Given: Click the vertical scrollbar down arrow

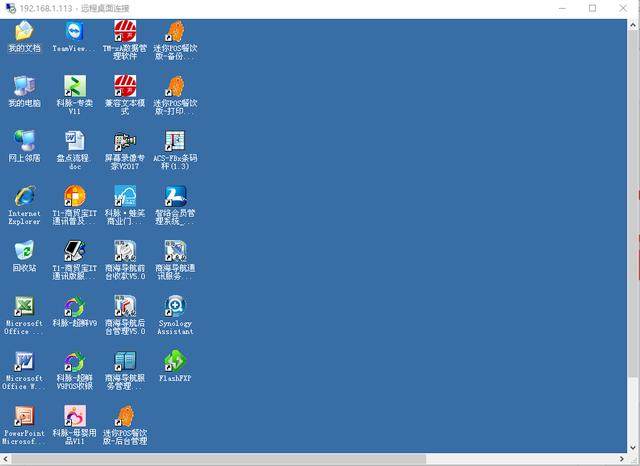Looking at the screenshot, I should tap(633, 448).
